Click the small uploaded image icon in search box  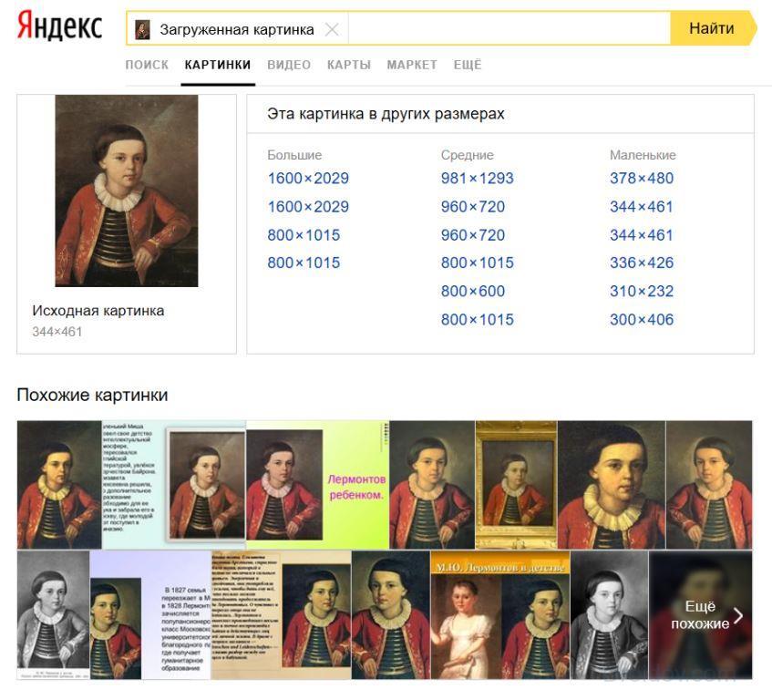pyautogui.click(x=142, y=29)
